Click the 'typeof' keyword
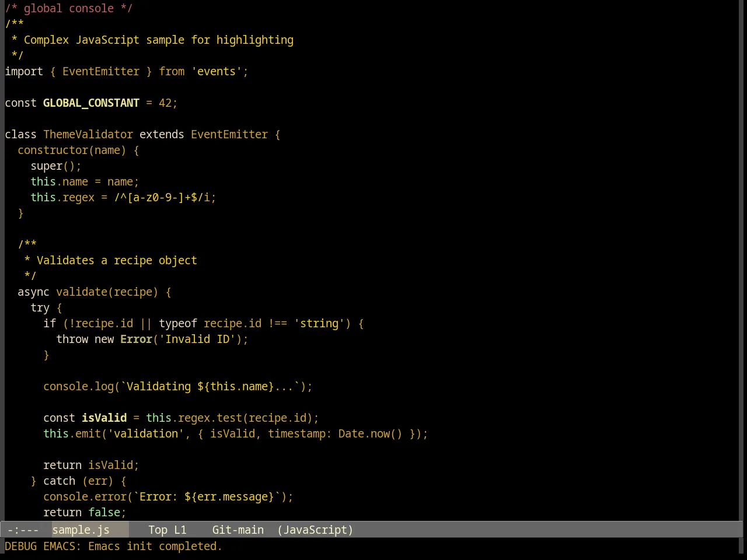The width and height of the screenshot is (747, 560). pos(178,323)
